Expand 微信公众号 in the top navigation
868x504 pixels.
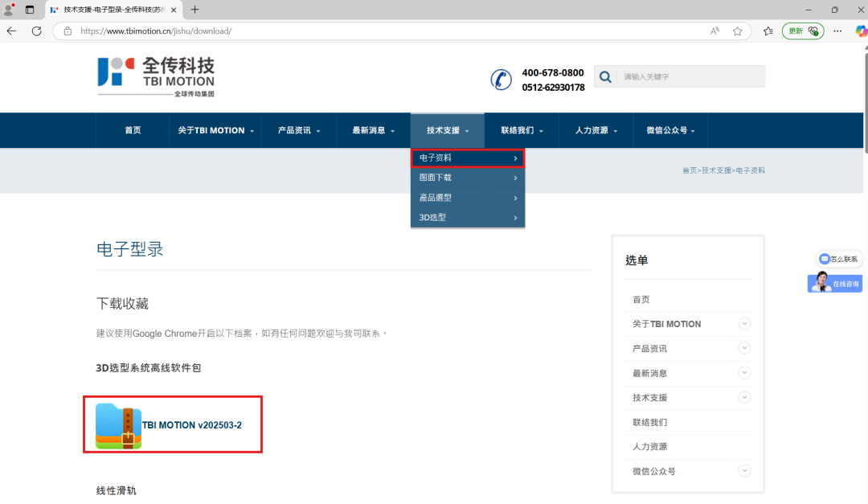670,130
